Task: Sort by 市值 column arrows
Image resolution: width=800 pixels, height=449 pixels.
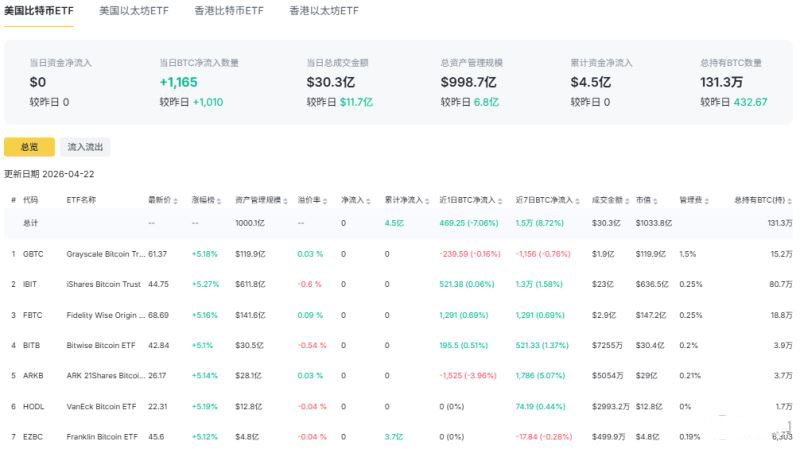Action: pos(655,201)
